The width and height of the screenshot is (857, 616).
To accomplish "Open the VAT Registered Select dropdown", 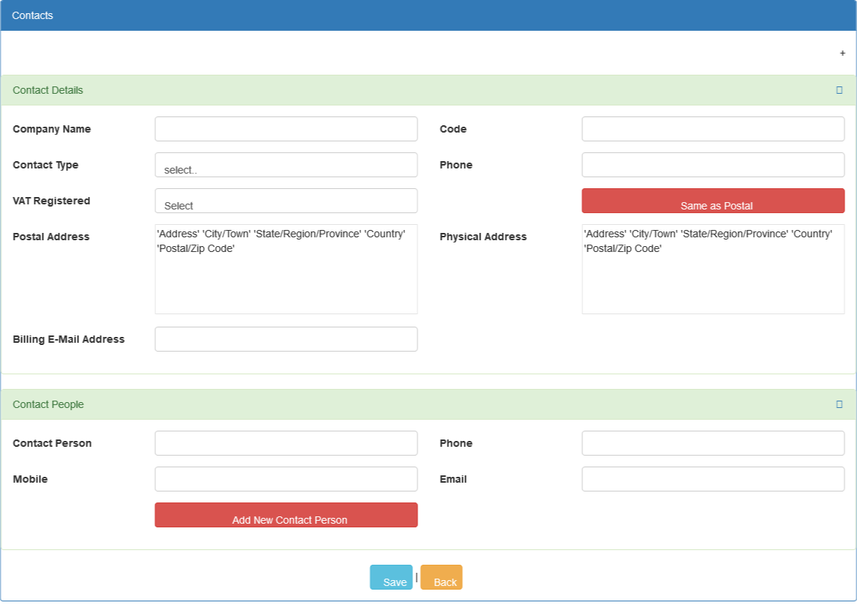I will 286,201.
